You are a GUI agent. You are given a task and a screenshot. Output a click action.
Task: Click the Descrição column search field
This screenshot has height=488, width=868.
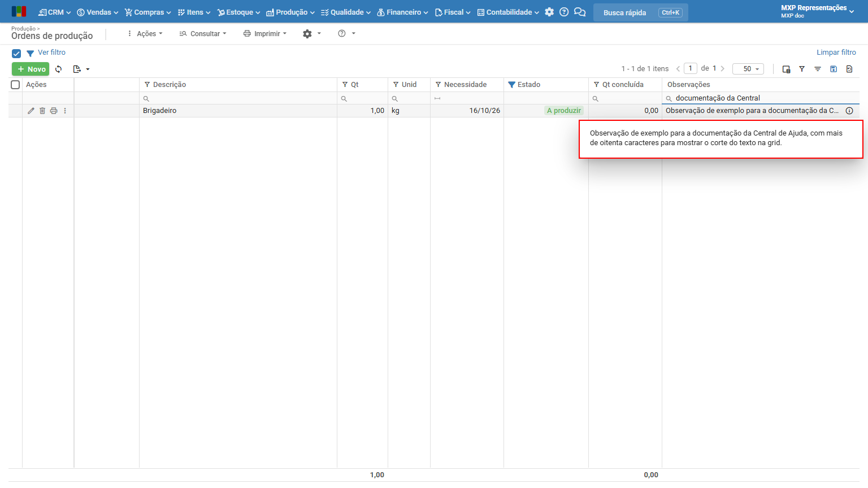(238, 98)
